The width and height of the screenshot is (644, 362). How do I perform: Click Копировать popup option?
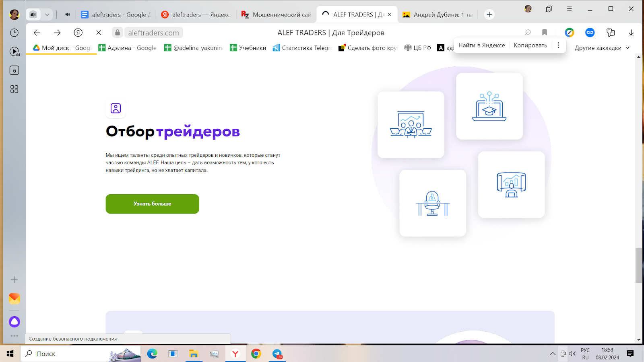(530, 45)
